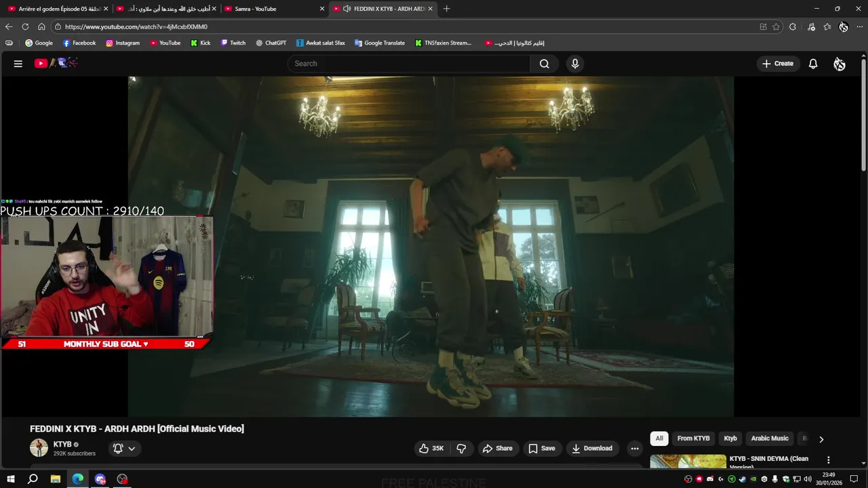
Task: Expand the subscription notification bell dropdown
Action: click(124, 449)
